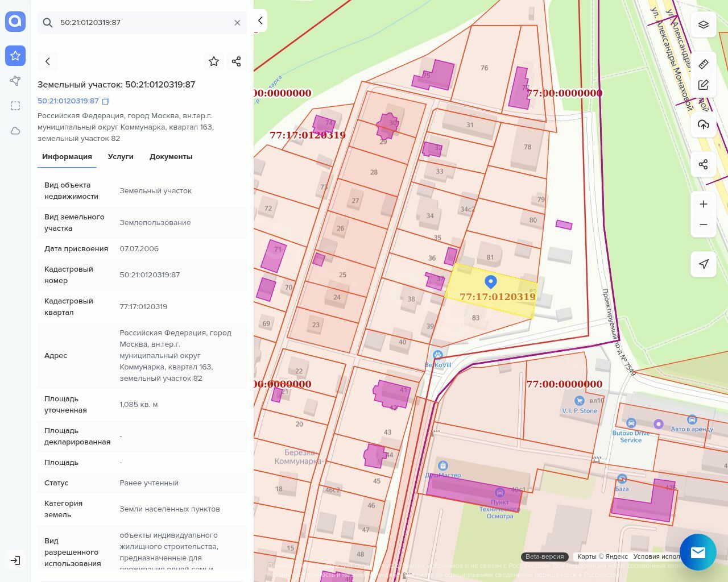Go back to previous results
Screen dimensions: 728x582
point(48,61)
